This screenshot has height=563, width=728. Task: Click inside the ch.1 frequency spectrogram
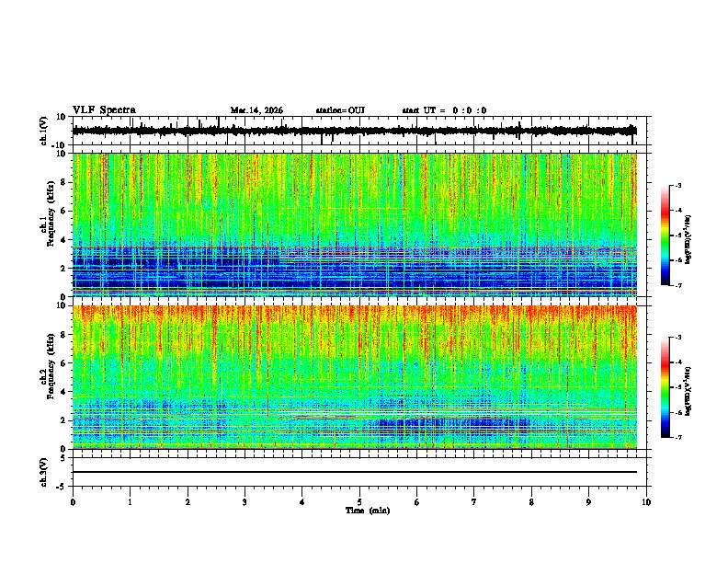tap(355, 224)
